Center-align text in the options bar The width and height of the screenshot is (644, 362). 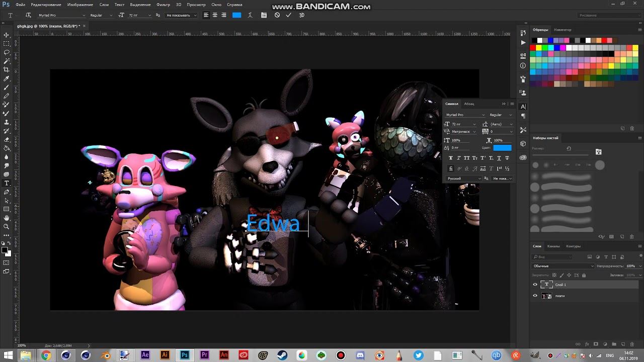pyautogui.click(x=215, y=15)
